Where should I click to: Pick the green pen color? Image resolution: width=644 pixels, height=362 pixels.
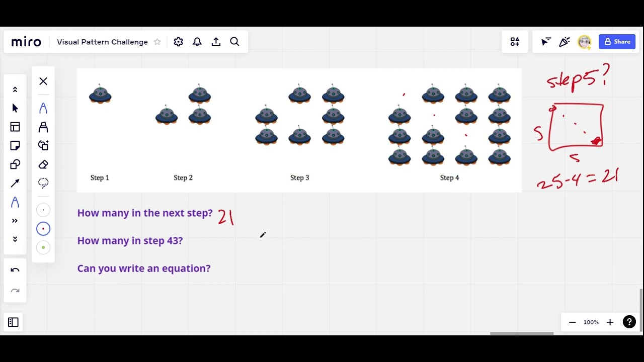pos(43,247)
